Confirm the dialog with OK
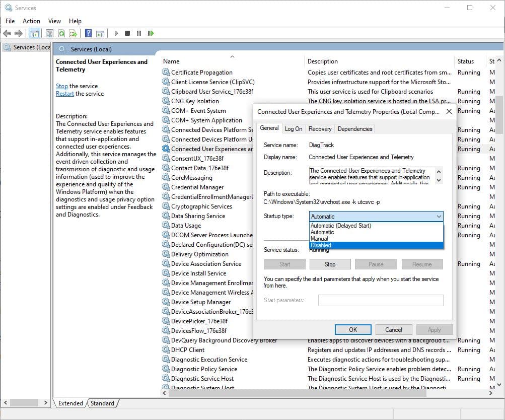This screenshot has width=505, height=420. (352, 330)
